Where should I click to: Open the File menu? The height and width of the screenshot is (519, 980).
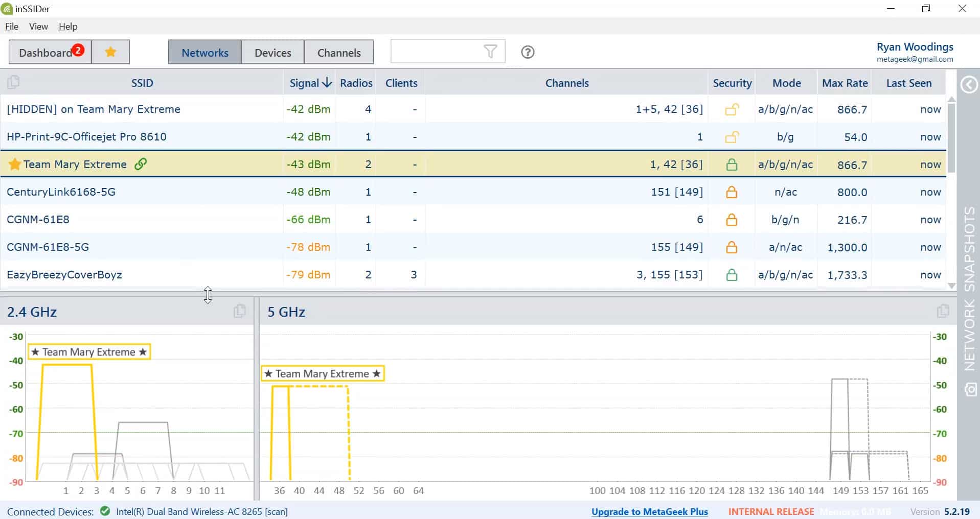tap(12, 27)
